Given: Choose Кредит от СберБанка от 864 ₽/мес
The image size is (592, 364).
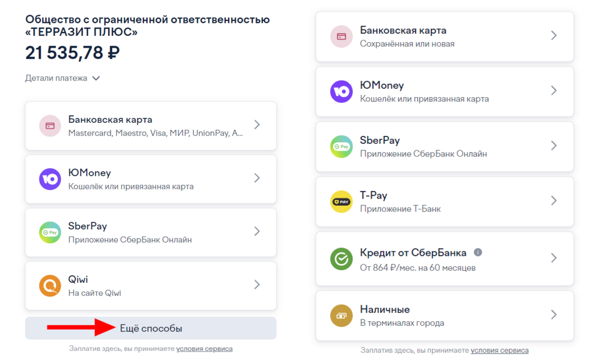Looking at the screenshot, I should point(445,259).
